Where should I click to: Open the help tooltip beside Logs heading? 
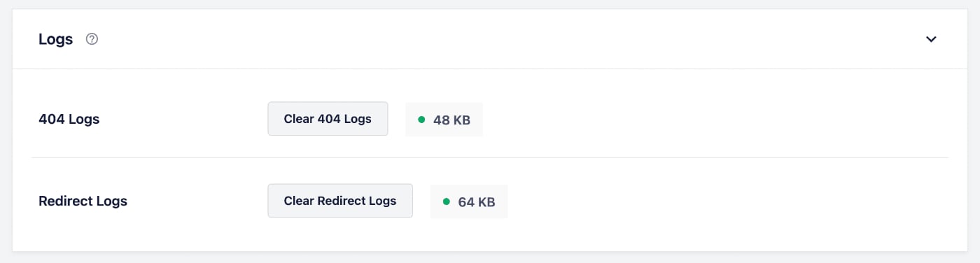pyautogui.click(x=92, y=39)
